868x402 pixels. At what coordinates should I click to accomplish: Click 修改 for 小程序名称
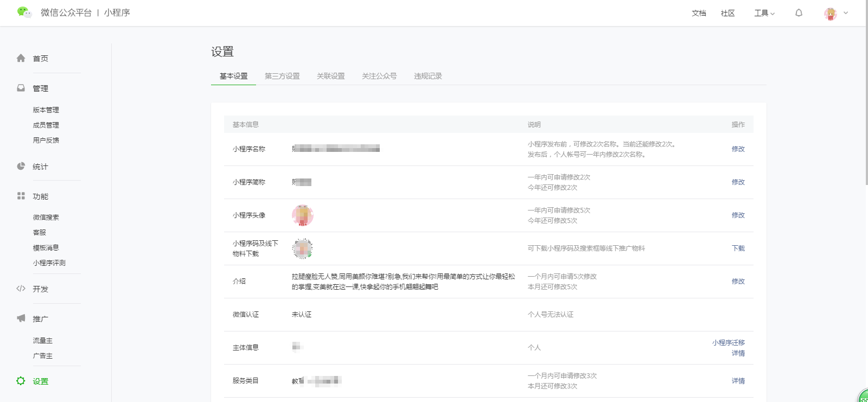click(738, 149)
